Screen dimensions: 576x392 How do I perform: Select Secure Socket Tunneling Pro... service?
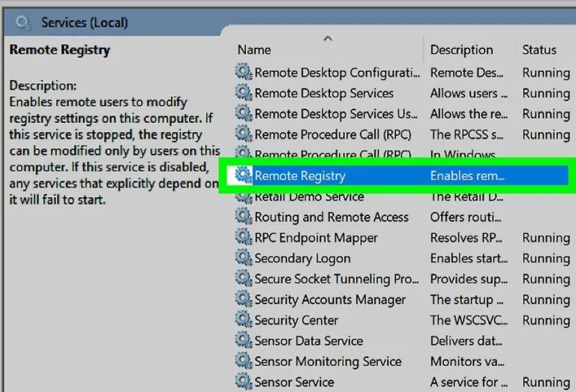(x=337, y=279)
